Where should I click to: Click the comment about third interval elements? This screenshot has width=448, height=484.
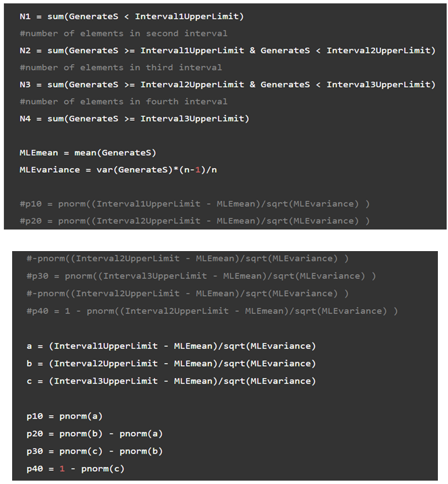(x=121, y=68)
